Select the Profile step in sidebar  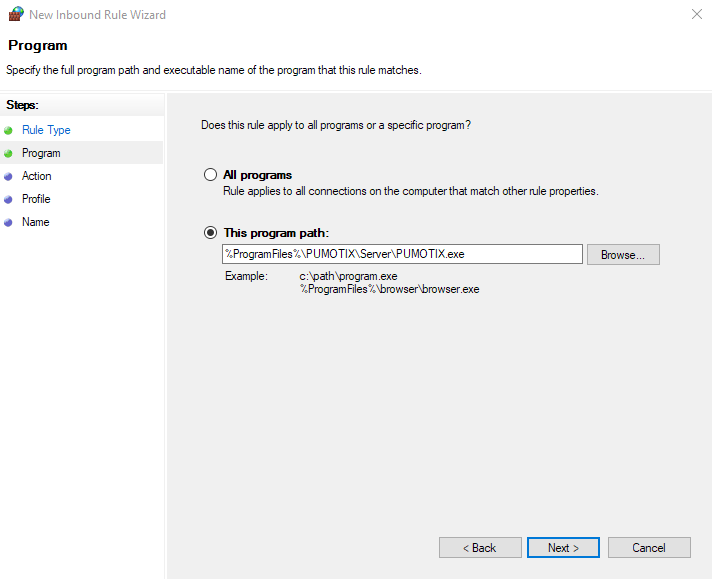point(36,199)
